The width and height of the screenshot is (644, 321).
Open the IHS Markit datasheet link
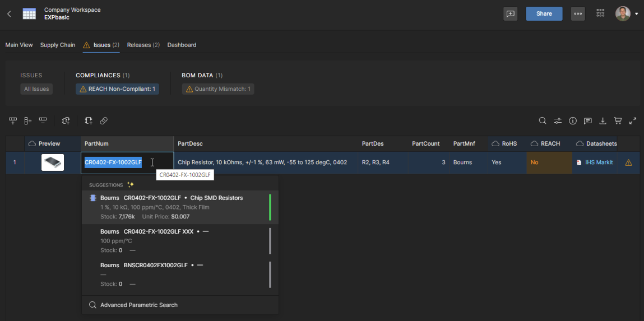click(x=599, y=162)
